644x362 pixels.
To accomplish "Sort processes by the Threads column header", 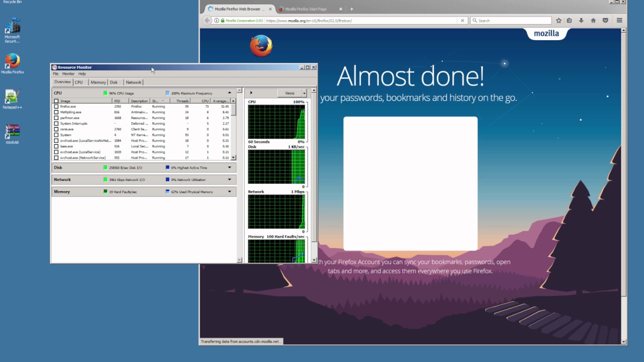I will tap(183, 101).
